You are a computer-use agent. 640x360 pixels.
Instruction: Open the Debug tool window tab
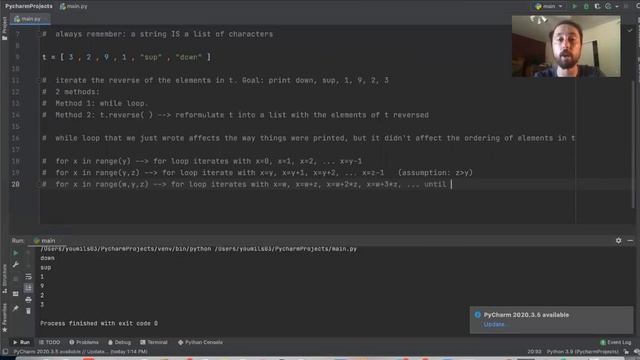tap(119, 342)
